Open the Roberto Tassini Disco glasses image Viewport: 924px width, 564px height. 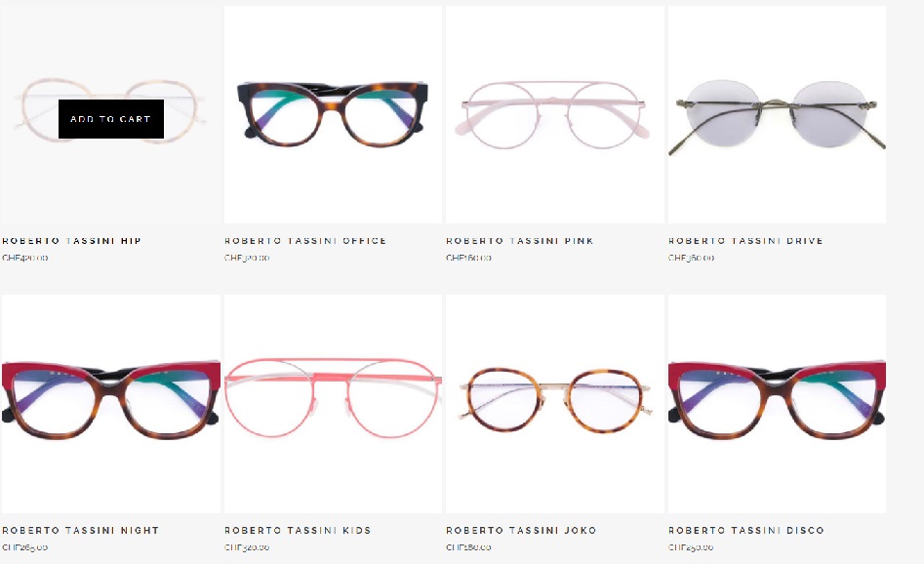point(777,404)
